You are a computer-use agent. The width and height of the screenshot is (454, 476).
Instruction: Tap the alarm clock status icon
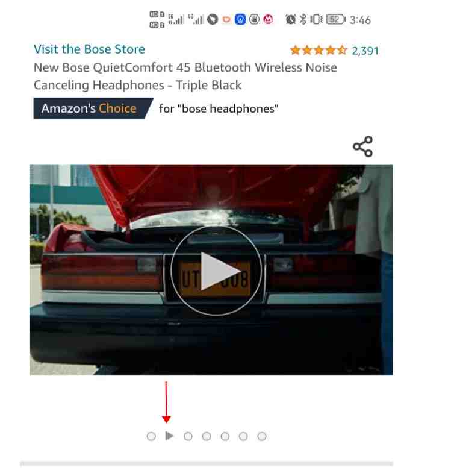291,19
